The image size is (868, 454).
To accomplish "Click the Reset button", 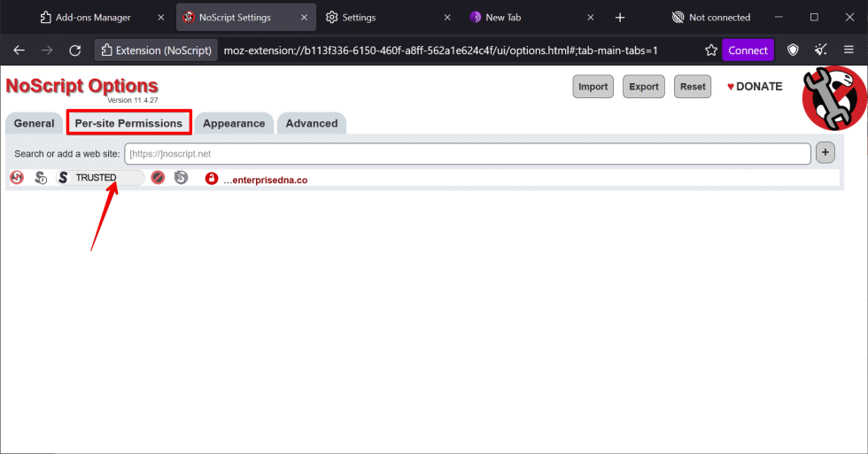I will (693, 87).
